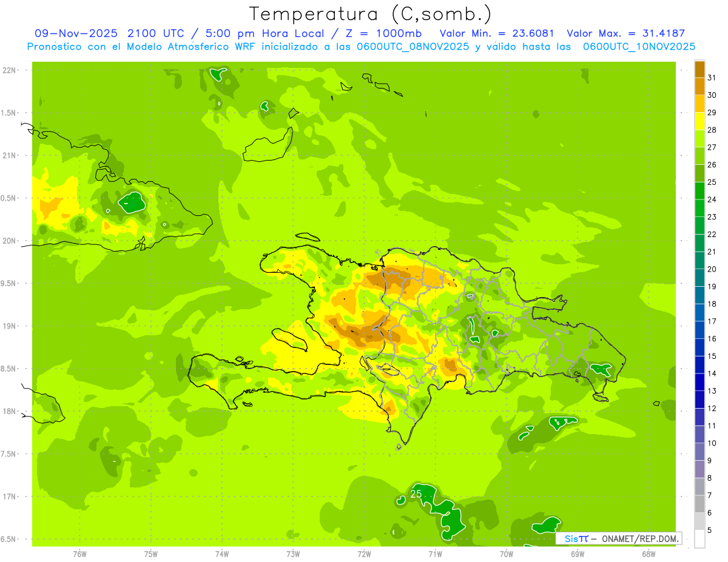Screen dimensions: 728x562
Task: Click the "14" value on the color scale
Action: (x=712, y=373)
